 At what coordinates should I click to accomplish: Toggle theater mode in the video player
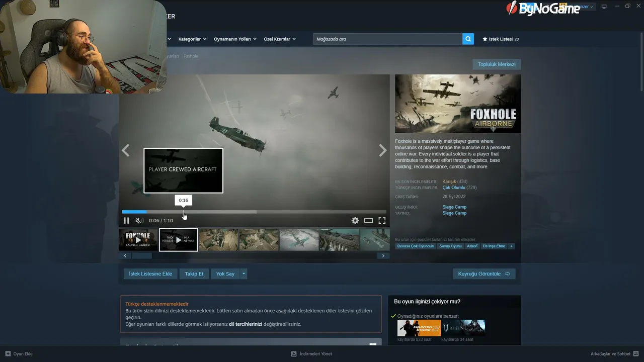[x=369, y=221]
